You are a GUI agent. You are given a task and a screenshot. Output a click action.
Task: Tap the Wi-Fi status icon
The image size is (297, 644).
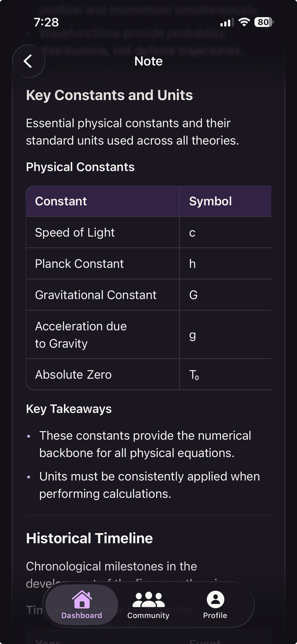(244, 22)
